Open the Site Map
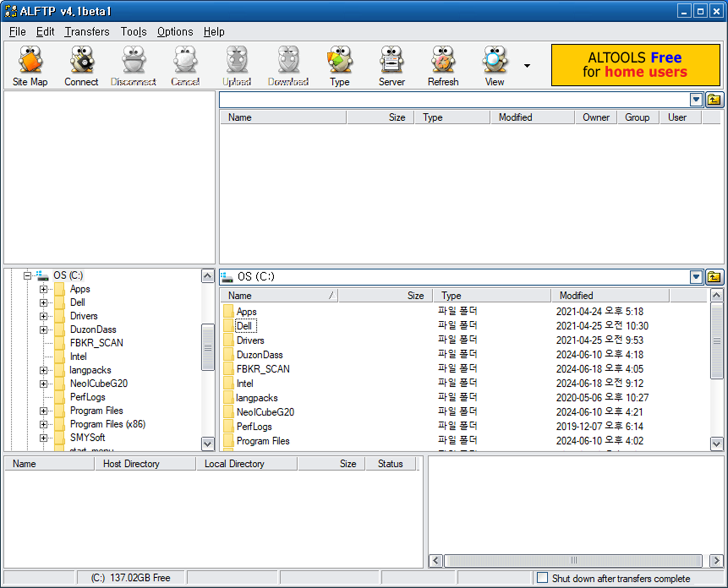 pyautogui.click(x=30, y=64)
